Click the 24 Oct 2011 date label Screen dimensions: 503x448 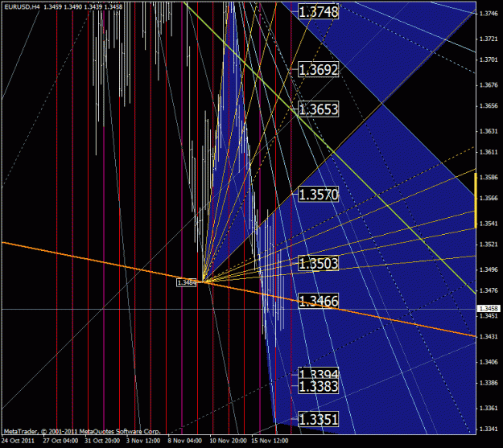(x=18, y=441)
